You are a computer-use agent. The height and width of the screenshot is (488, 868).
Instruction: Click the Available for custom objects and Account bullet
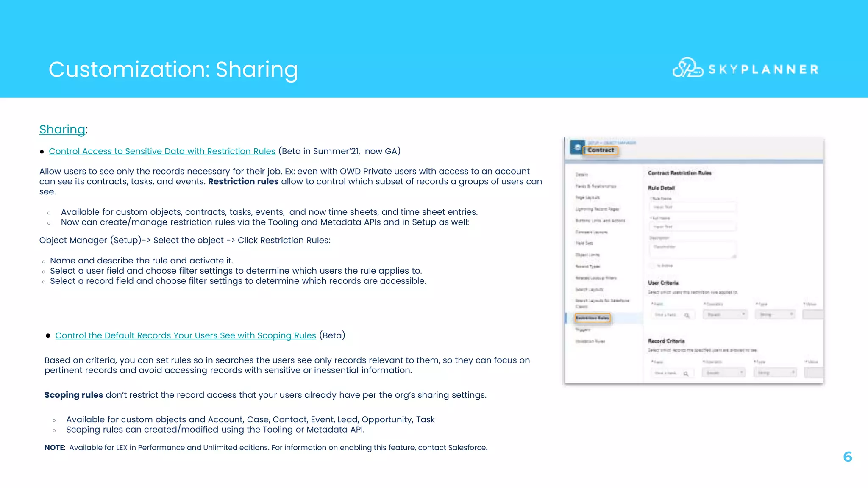[x=250, y=420]
